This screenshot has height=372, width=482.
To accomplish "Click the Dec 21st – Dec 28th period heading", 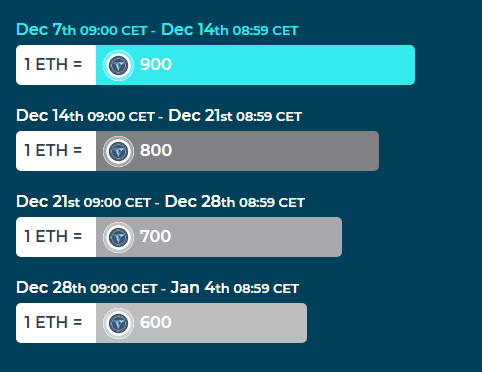I will 160,202.
